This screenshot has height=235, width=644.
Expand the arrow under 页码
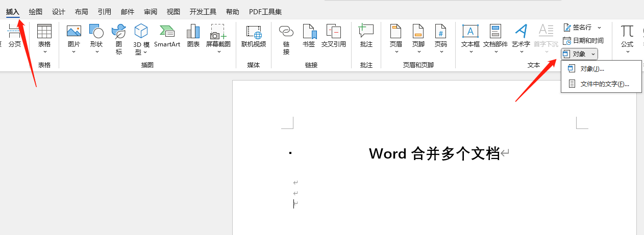coord(441,52)
